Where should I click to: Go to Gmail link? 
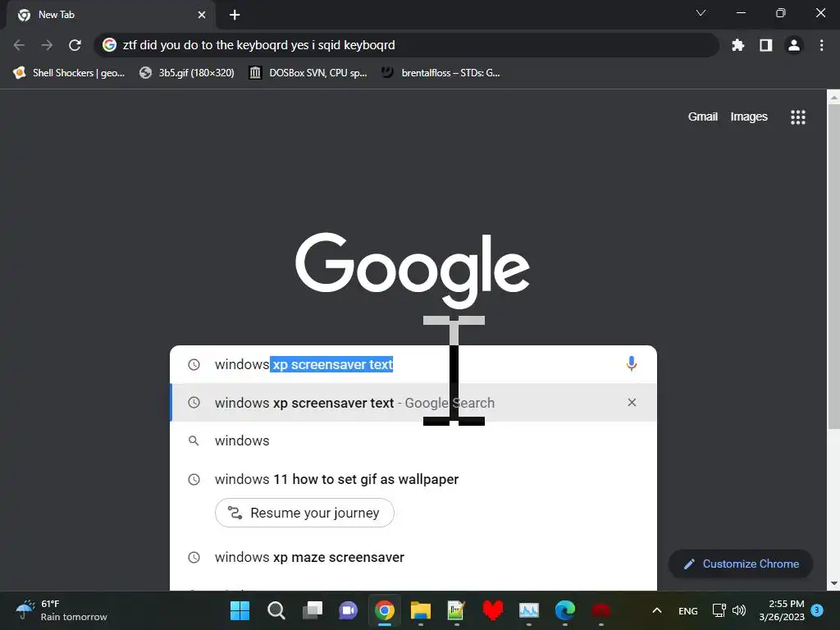pos(702,116)
